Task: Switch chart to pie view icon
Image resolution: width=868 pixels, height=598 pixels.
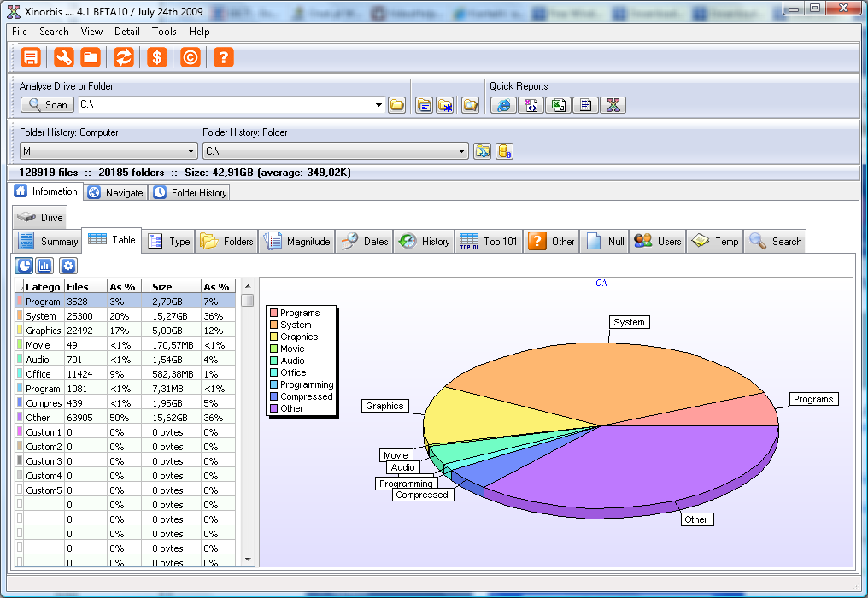Action: point(24,266)
